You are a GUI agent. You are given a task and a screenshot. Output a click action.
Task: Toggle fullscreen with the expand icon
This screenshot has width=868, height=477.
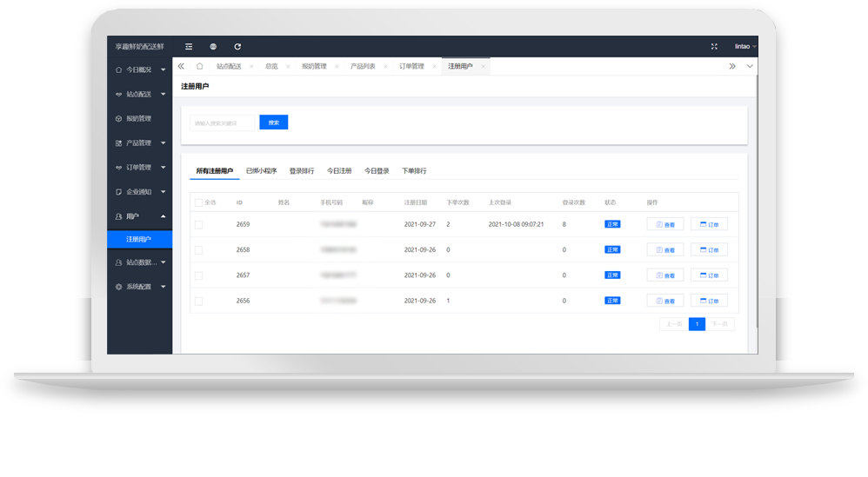coord(714,46)
